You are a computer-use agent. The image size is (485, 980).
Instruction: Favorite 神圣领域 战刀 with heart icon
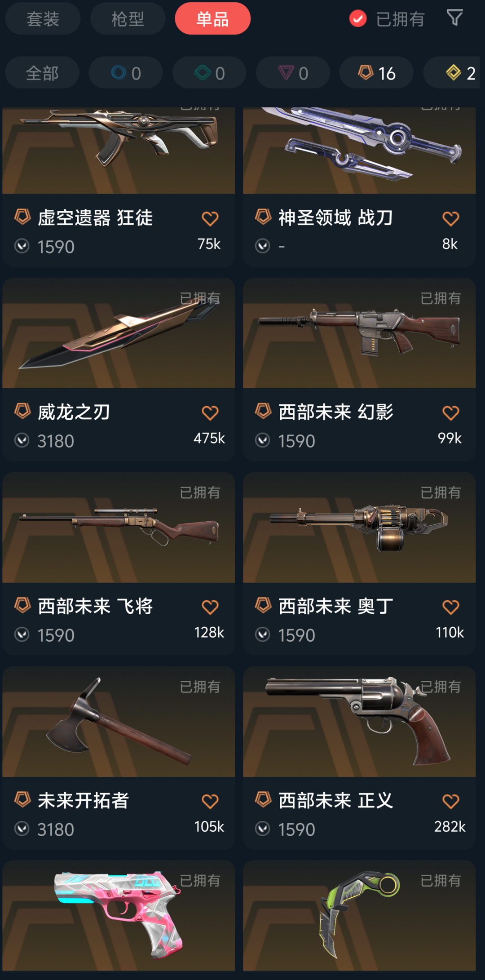pyautogui.click(x=450, y=219)
